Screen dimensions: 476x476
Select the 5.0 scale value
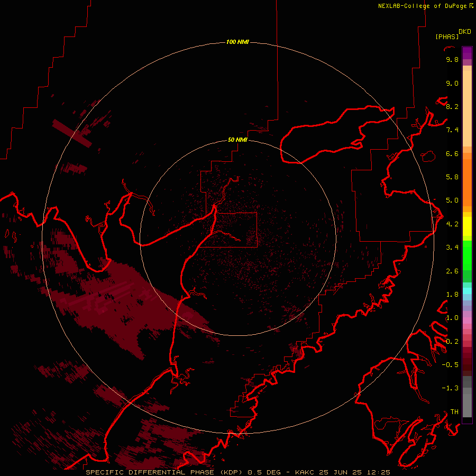tap(452, 200)
